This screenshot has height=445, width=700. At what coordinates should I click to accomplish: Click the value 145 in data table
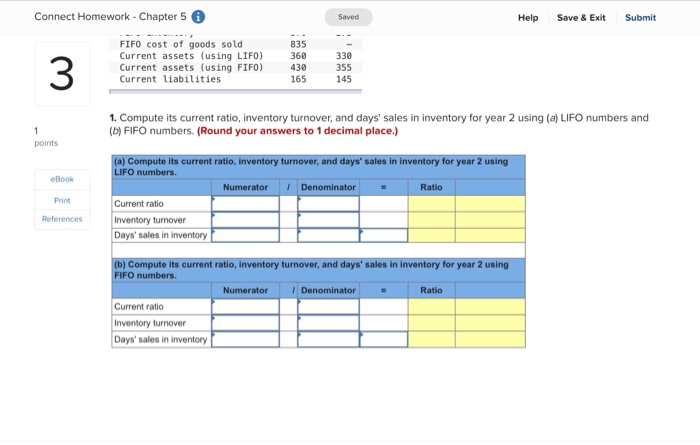[344, 79]
